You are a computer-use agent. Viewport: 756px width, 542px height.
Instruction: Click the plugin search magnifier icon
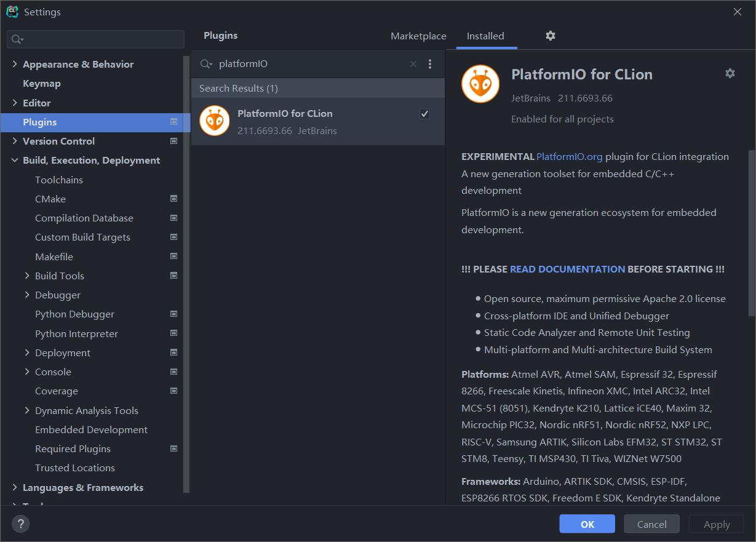tap(206, 64)
